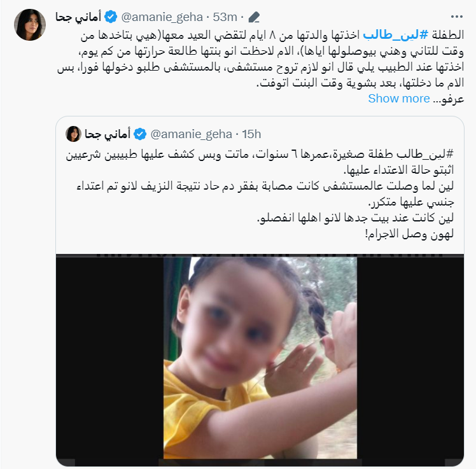Open the 53m timestamp link
Viewport: 476px width, 469px height.
(x=225, y=17)
